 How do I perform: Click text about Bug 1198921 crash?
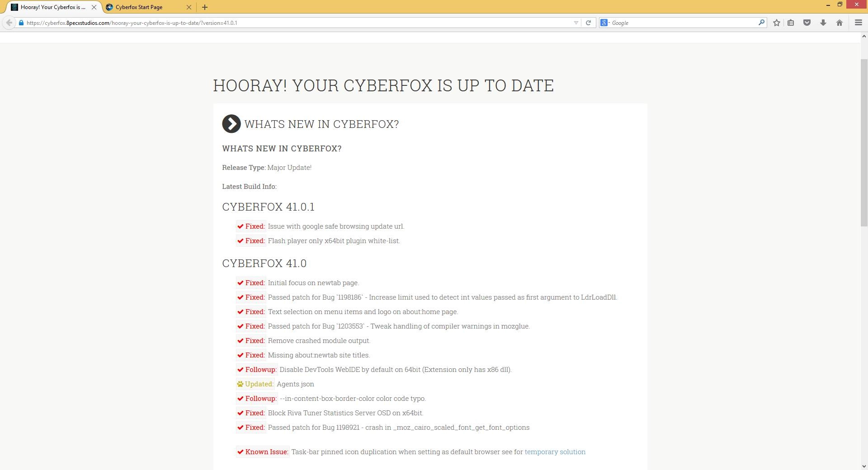pos(399,428)
